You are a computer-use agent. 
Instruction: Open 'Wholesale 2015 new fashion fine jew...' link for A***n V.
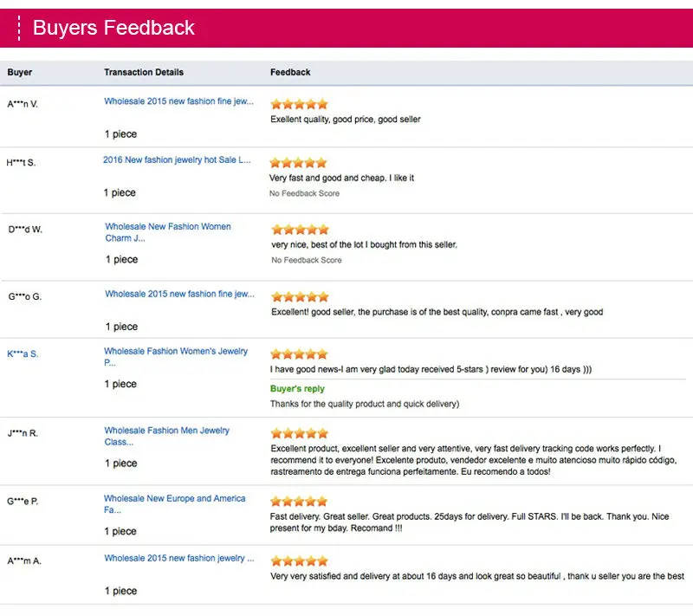click(179, 101)
